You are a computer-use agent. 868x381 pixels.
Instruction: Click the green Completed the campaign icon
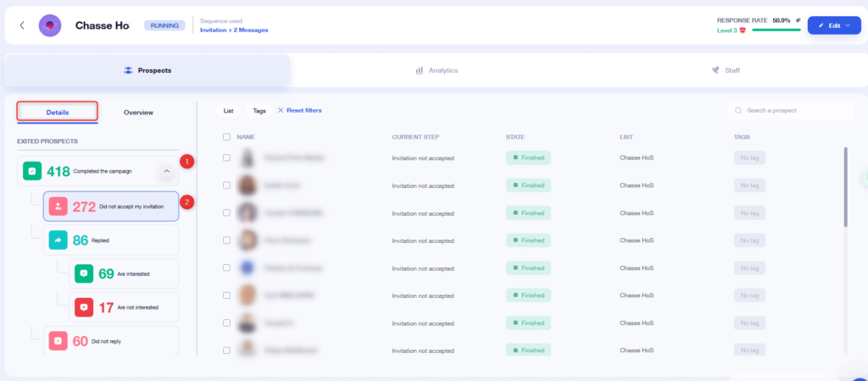pyautogui.click(x=32, y=171)
